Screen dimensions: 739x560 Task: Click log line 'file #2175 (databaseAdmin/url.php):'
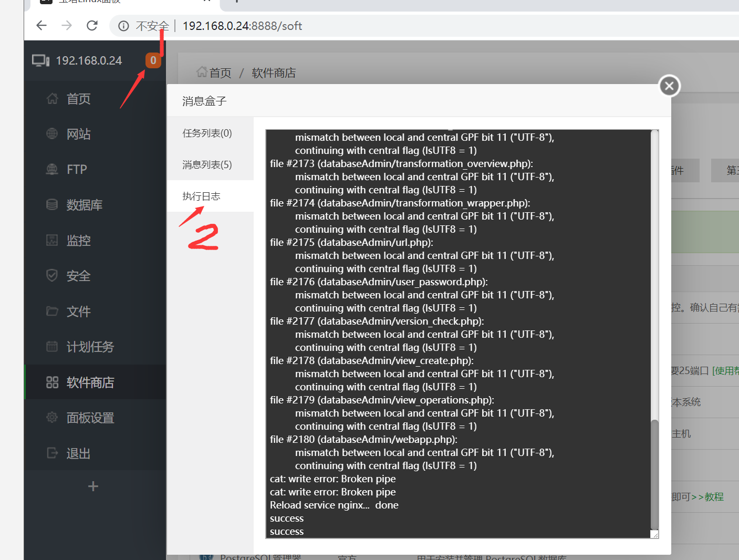coord(351,243)
